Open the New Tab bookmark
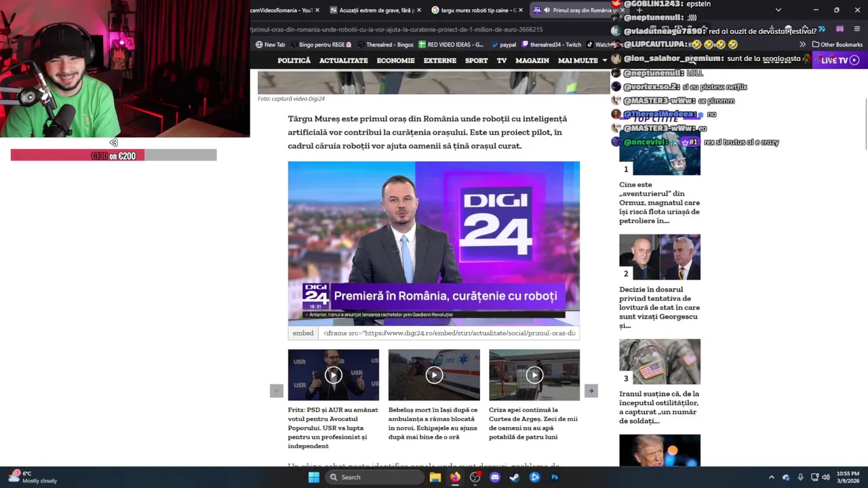 tap(270, 45)
